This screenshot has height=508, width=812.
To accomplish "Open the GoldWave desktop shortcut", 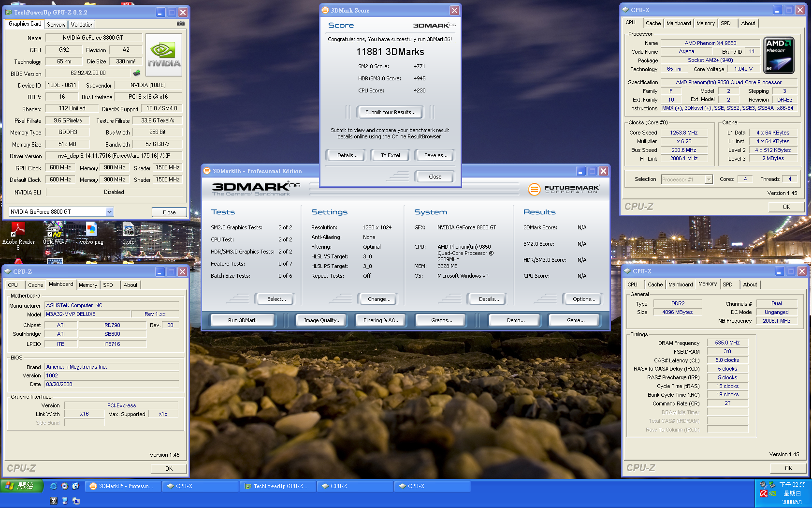I will coord(55,234).
